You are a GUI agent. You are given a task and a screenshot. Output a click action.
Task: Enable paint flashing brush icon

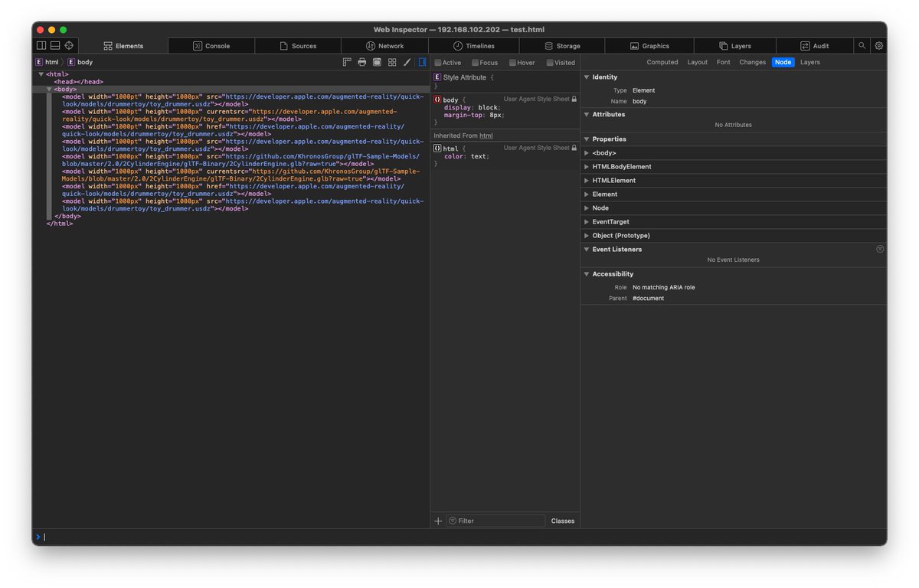(x=407, y=62)
